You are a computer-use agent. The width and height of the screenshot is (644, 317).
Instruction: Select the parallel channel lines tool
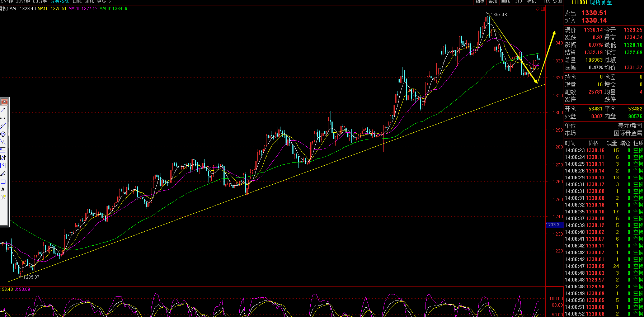coord(3,126)
